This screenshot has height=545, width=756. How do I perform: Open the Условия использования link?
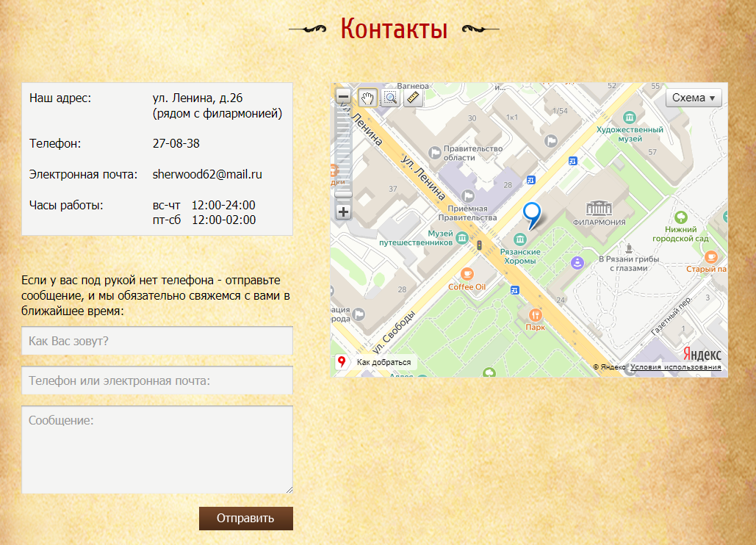[675, 367]
